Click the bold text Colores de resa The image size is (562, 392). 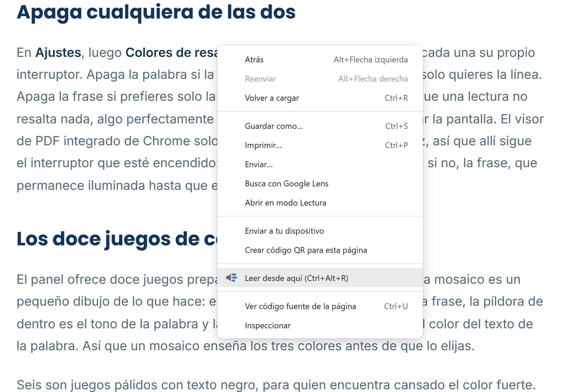172,53
